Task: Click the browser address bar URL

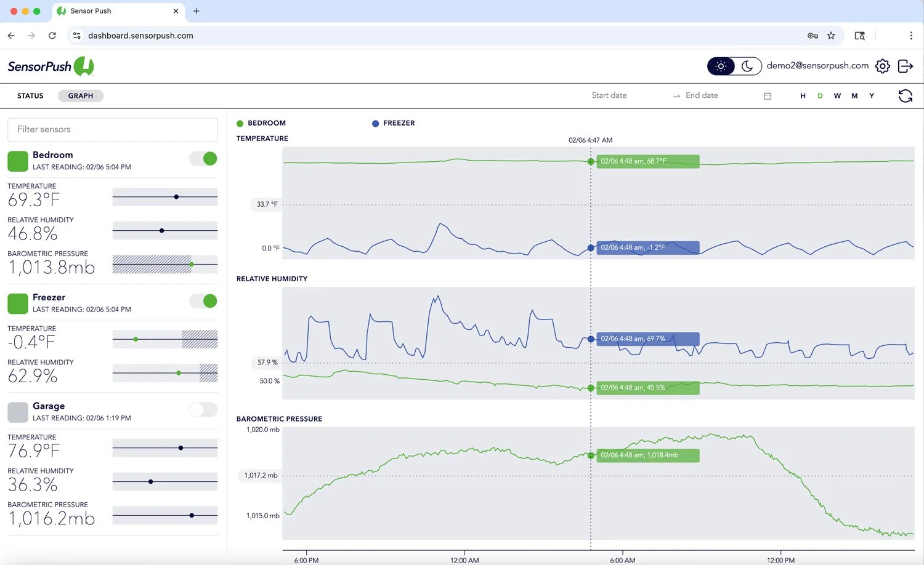Action: (140, 36)
